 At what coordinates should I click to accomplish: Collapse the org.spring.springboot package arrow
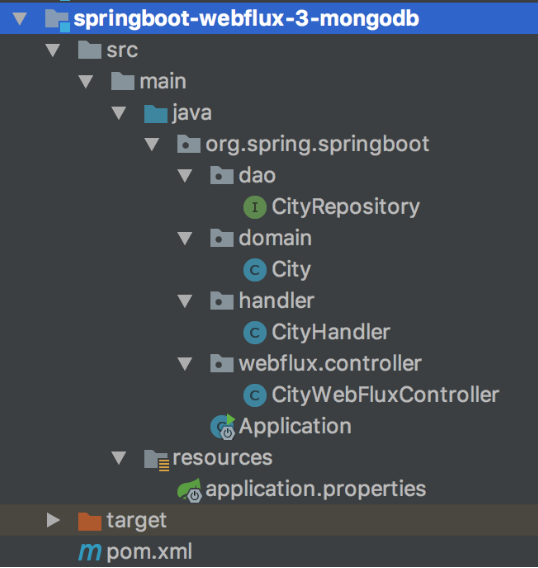pyautogui.click(x=152, y=145)
